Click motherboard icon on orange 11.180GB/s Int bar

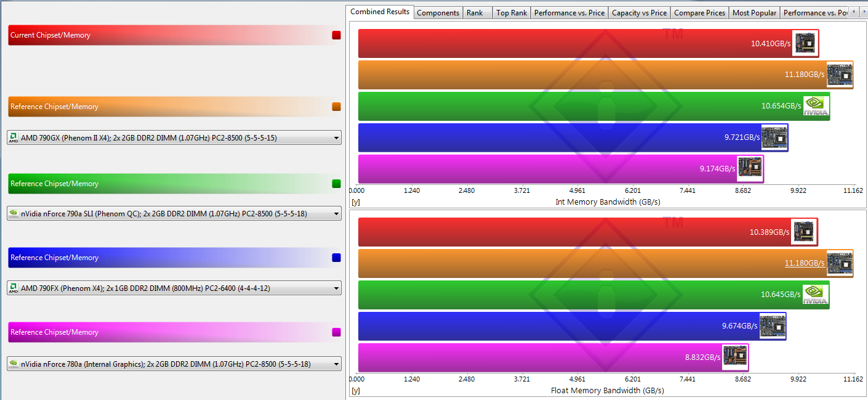coord(840,74)
